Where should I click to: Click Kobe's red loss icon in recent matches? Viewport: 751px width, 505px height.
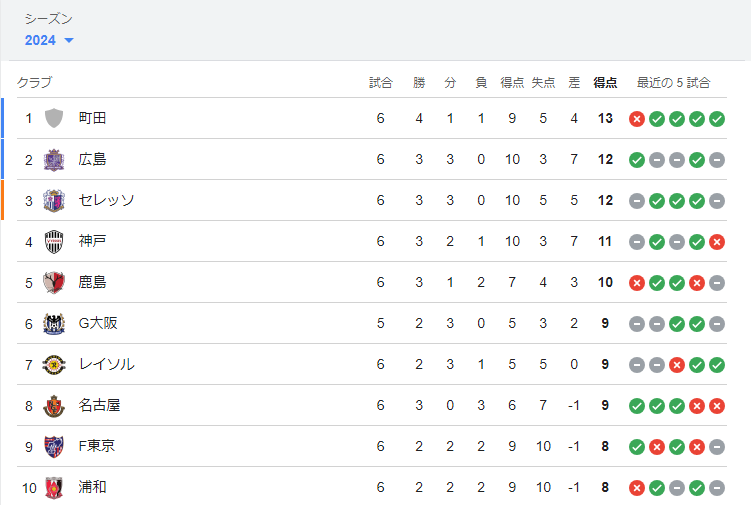717,241
